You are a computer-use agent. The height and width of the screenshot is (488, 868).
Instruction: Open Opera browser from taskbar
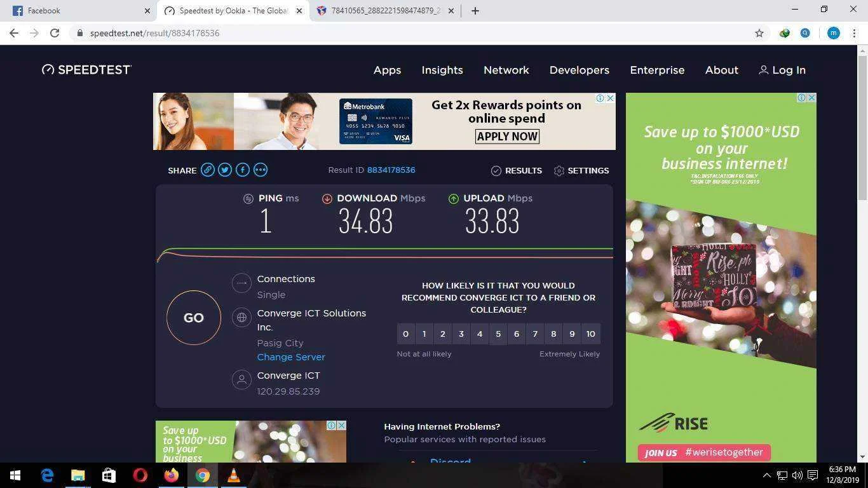click(x=140, y=475)
